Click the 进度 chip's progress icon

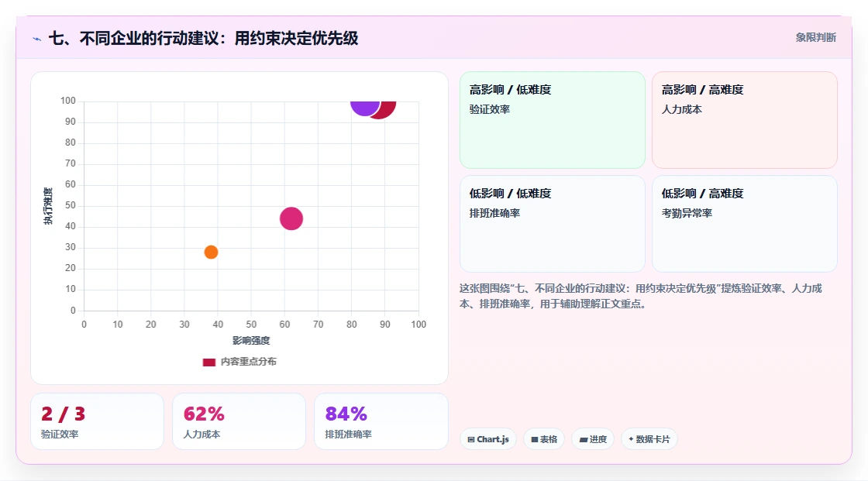click(584, 439)
